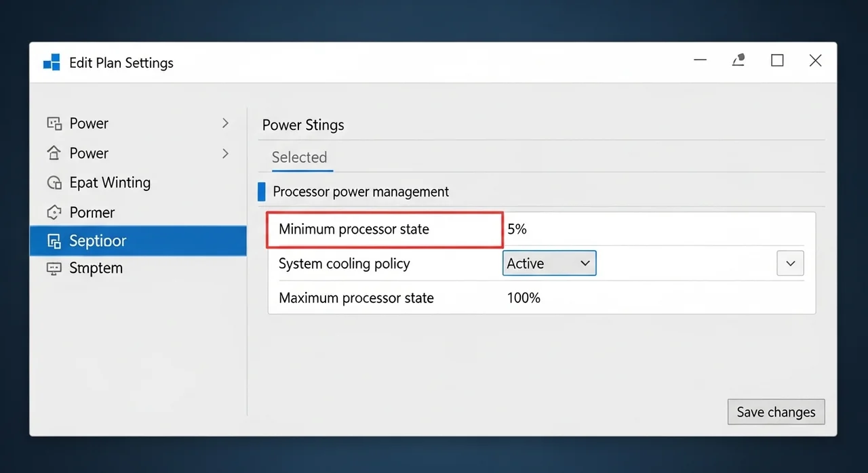Click the 100% maximum processor value
The width and height of the screenshot is (868, 473).
[x=524, y=298]
